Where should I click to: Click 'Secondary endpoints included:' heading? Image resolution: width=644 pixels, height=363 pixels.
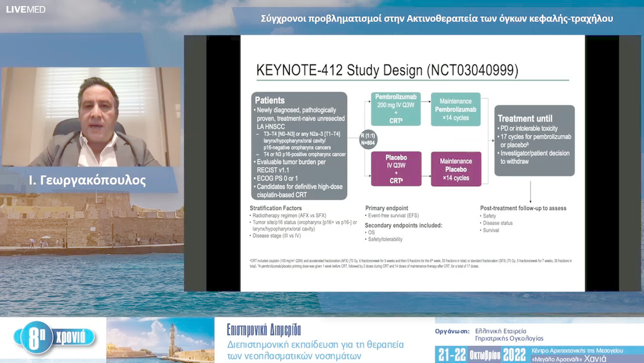tap(403, 225)
